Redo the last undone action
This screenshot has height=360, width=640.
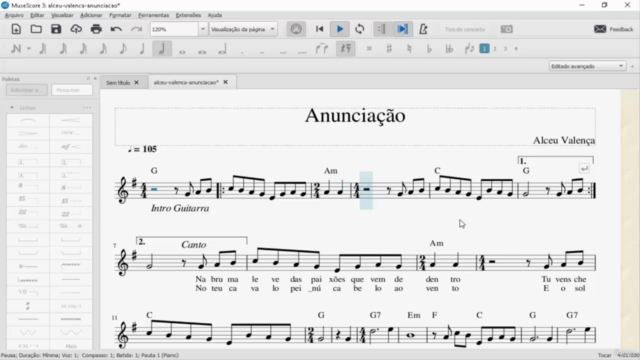tap(136, 29)
